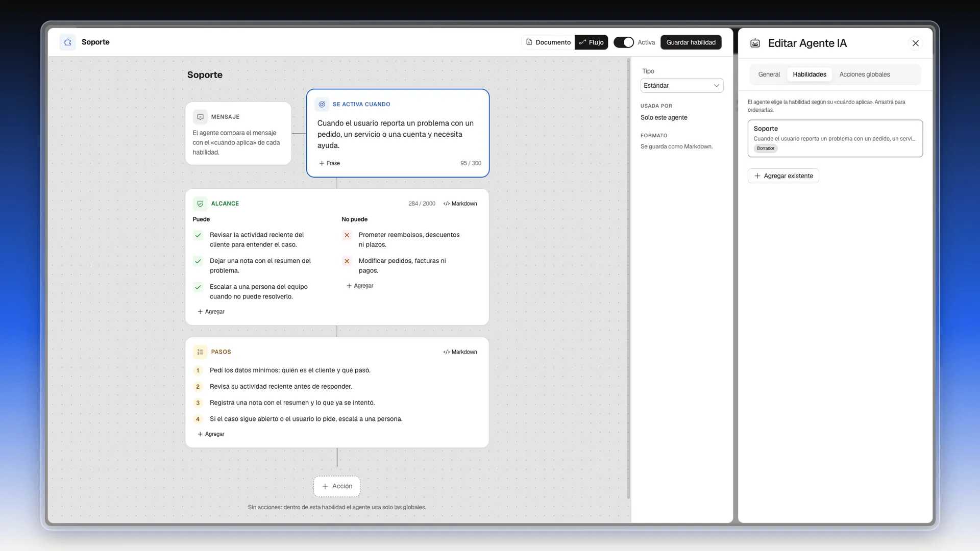
Task: Click Agregar existente button
Action: coord(783,176)
